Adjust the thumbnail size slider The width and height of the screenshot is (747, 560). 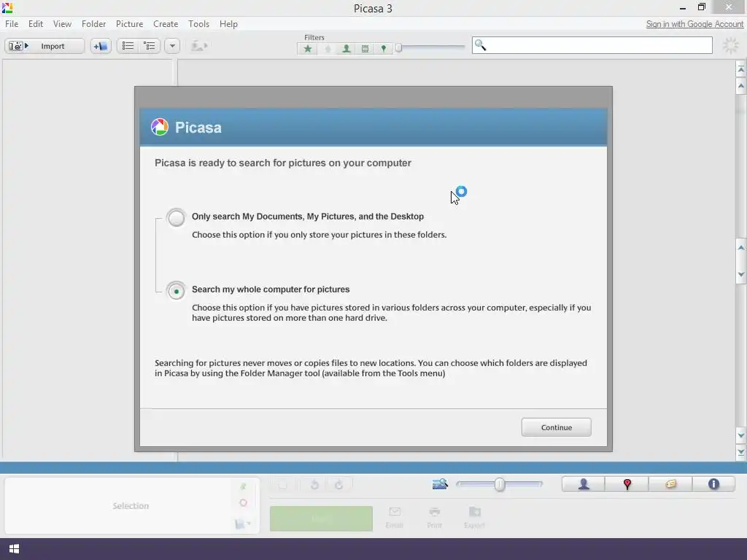[499, 484]
